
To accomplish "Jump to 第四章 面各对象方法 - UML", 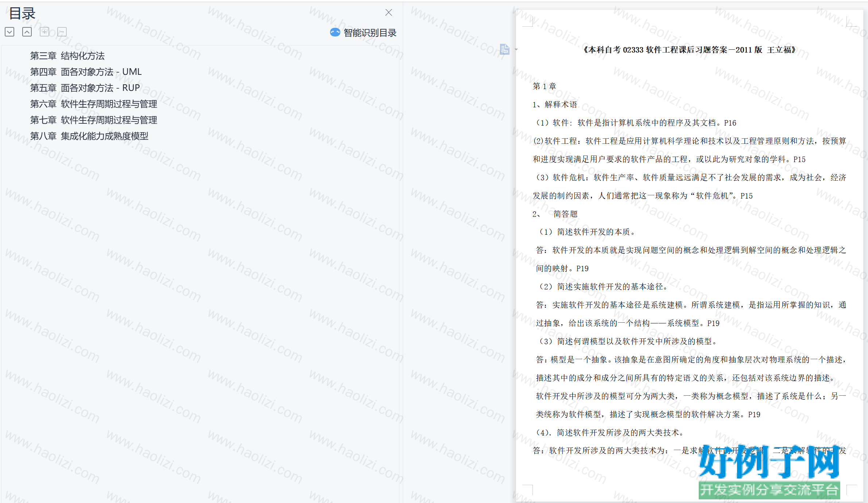I will (x=86, y=72).
